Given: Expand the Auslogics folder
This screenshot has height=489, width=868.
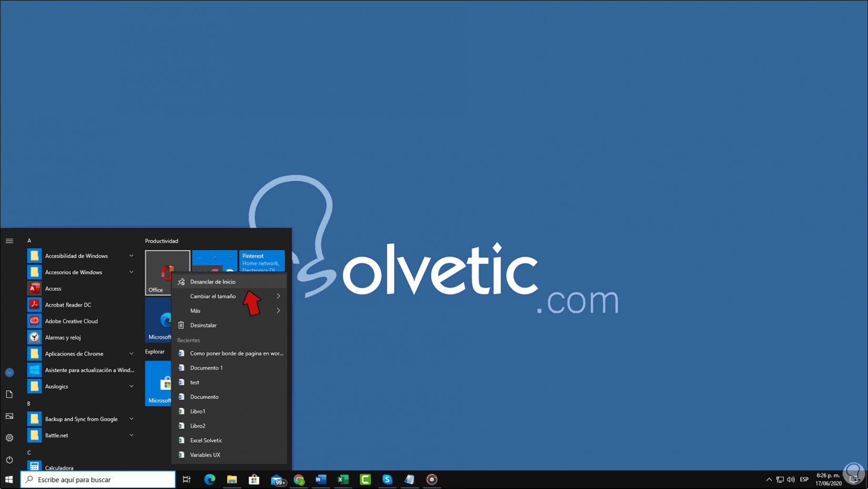Looking at the screenshot, I should tap(82, 386).
